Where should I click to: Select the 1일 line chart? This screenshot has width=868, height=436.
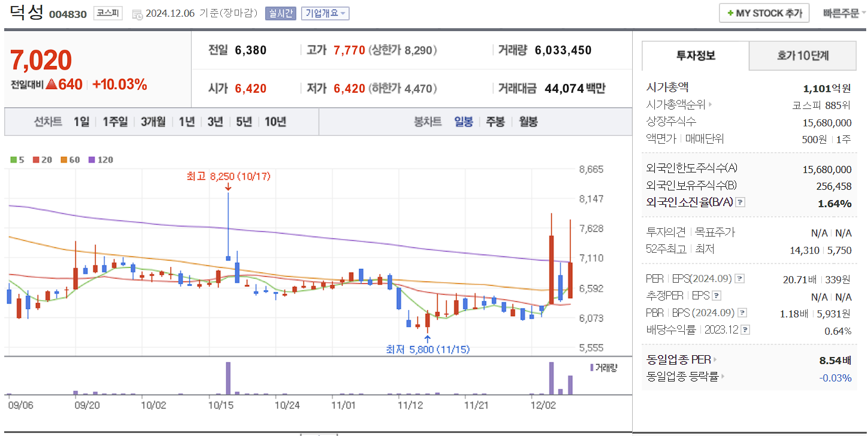pyautogui.click(x=81, y=122)
